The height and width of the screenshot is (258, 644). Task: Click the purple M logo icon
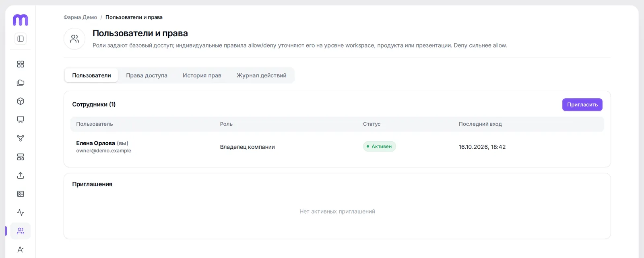21,20
